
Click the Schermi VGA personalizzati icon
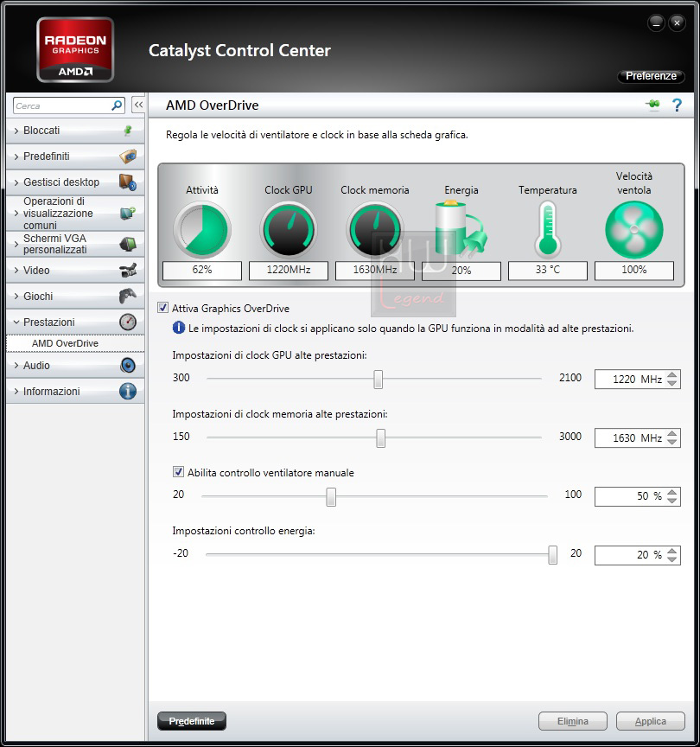click(128, 244)
